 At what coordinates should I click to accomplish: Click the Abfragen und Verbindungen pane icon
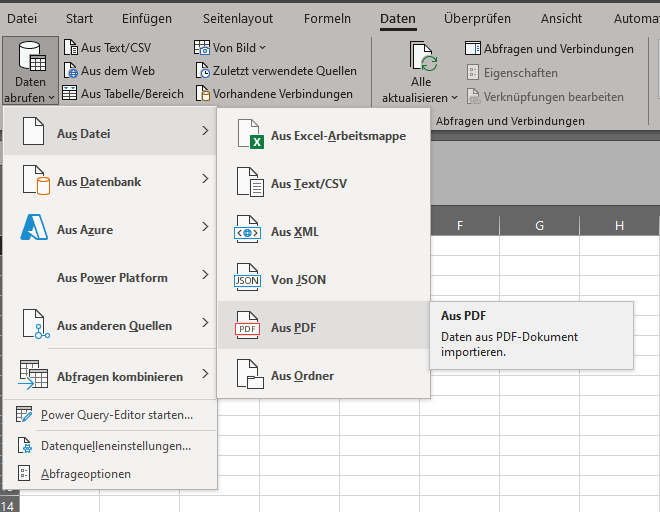tap(473, 48)
